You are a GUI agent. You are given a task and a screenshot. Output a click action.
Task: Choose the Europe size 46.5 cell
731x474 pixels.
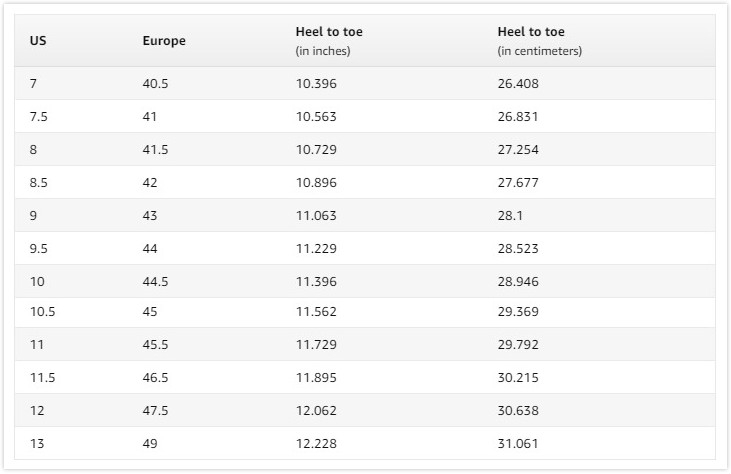click(x=155, y=379)
